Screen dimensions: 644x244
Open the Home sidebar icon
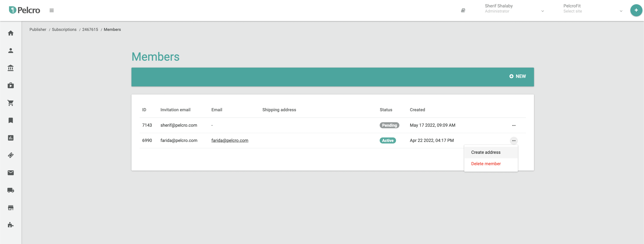click(x=11, y=33)
